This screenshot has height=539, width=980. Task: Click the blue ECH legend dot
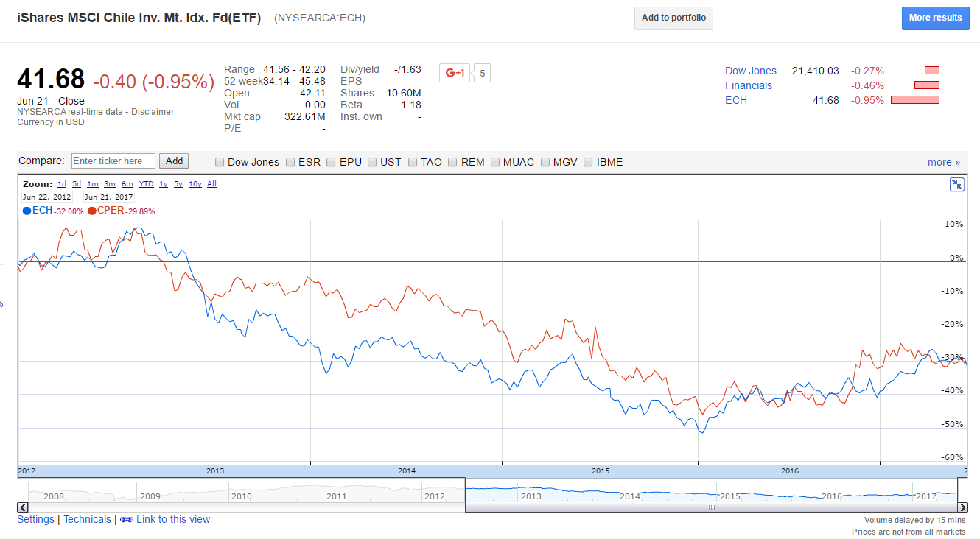click(27, 211)
